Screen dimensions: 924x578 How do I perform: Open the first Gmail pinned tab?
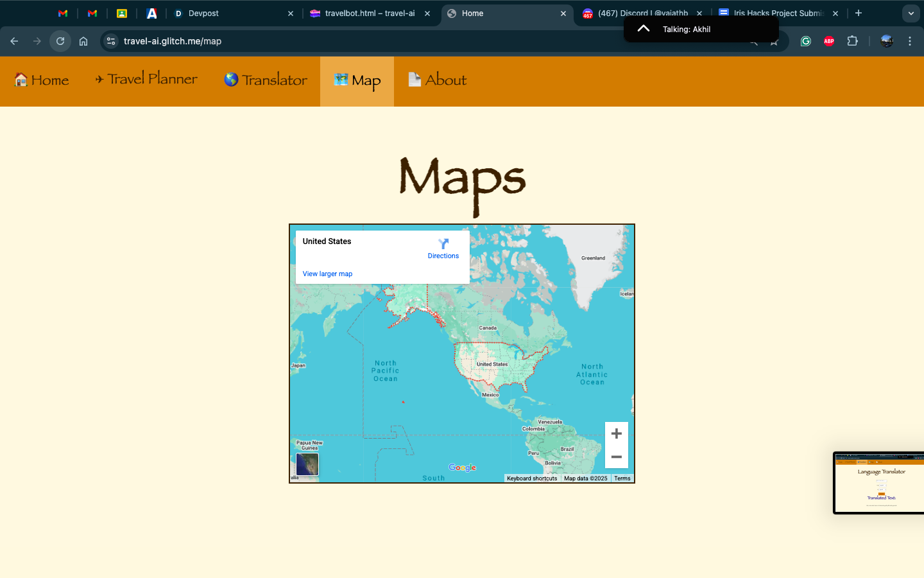63,13
